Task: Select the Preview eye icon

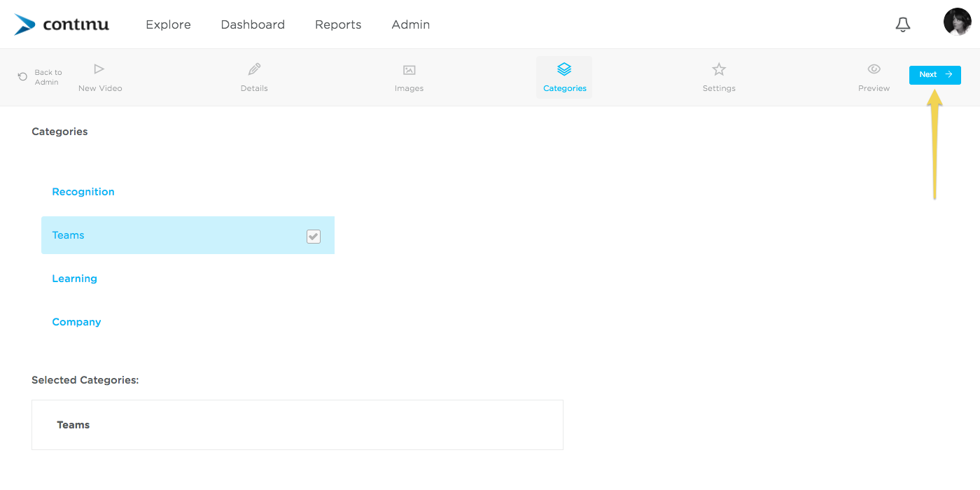Action: coord(874,69)
